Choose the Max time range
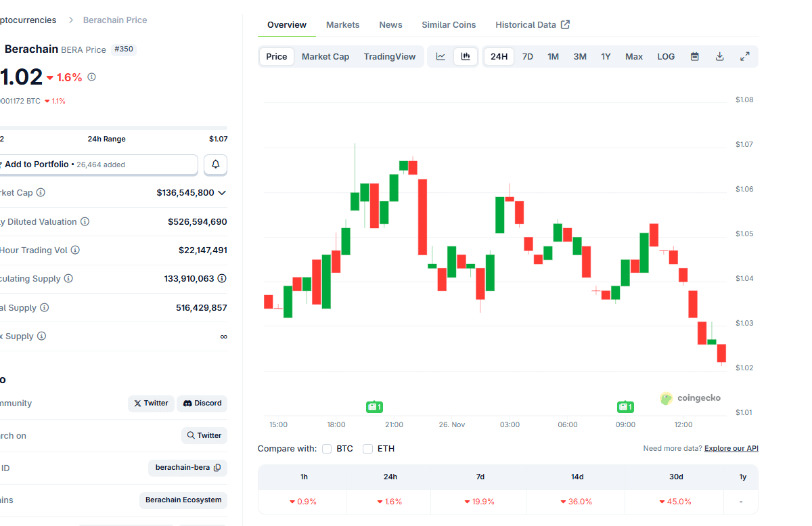Image resolution: width=812 pixels, height=526 pixels. [x=634, y=57]
